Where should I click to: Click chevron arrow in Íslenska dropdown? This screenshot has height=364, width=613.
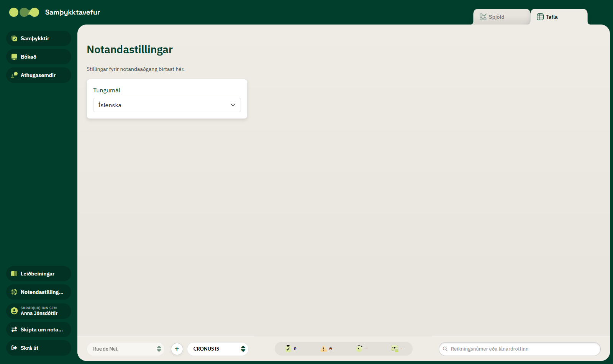pyautogui.click(x=233, y=105)
